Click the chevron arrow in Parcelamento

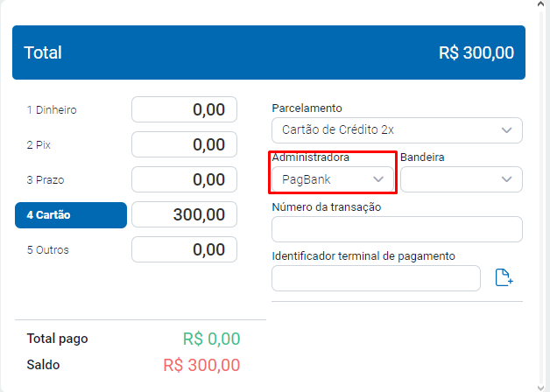point(506,130)
